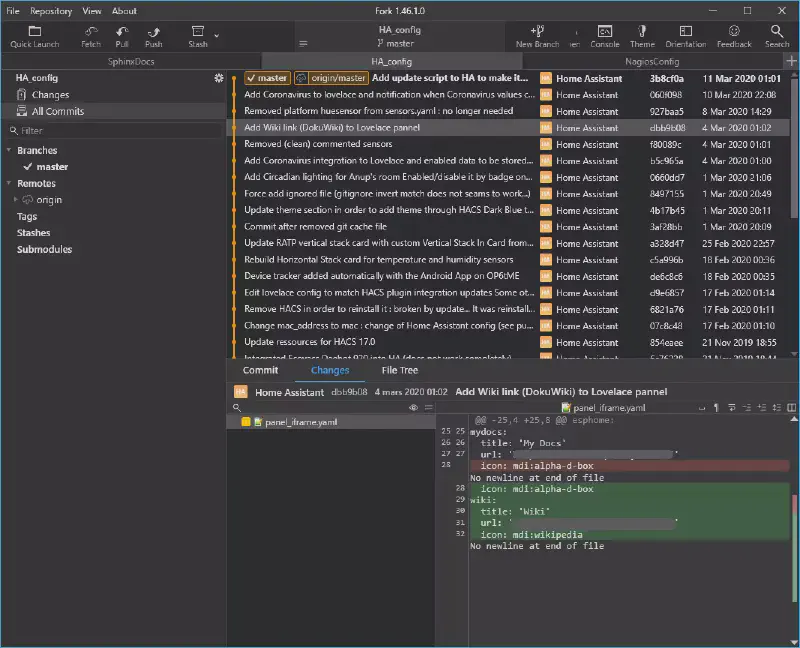The image size is (800, 648).
Task: Select panel_iframe.yaml in changed files list
Action: tap(300, 423)
